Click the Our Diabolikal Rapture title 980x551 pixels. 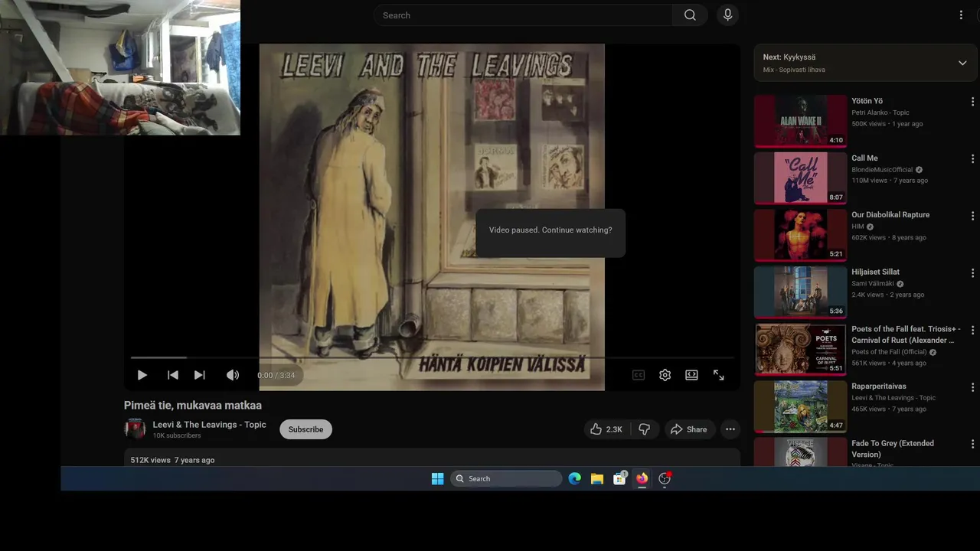pos(890,215)
